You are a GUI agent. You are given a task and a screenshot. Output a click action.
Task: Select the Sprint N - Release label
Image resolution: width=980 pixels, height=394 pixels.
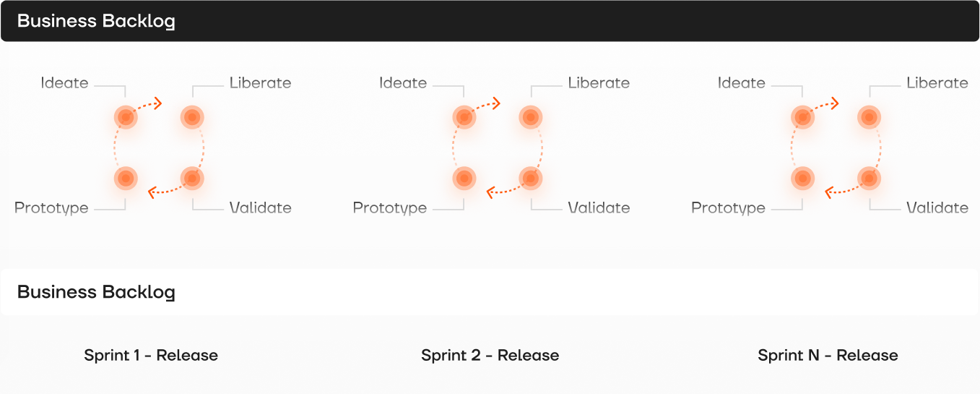click(828, 355)
